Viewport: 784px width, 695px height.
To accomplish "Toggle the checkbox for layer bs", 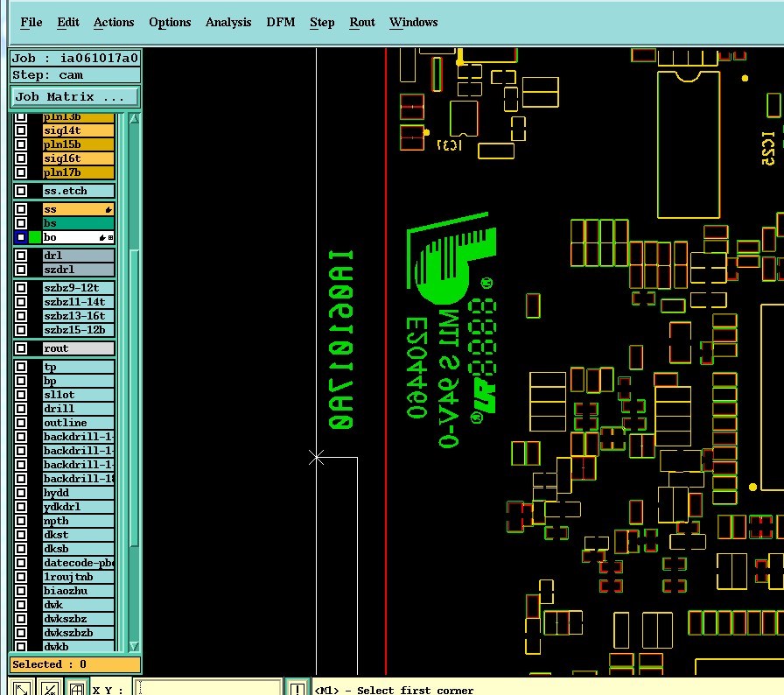I will [21, 223].
